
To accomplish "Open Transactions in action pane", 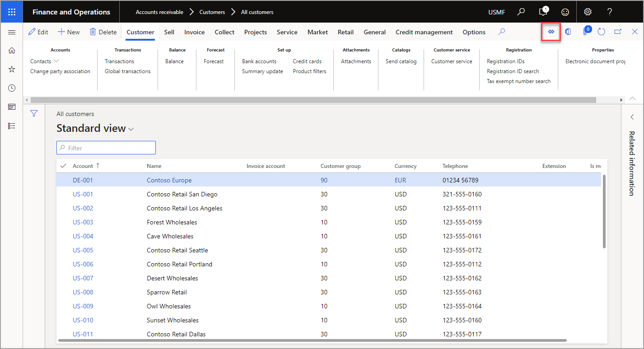I will coord(120,61).
